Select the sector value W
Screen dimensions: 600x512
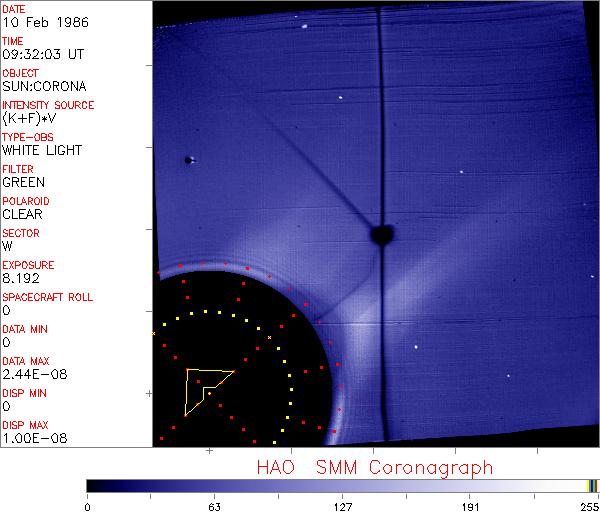7,246
